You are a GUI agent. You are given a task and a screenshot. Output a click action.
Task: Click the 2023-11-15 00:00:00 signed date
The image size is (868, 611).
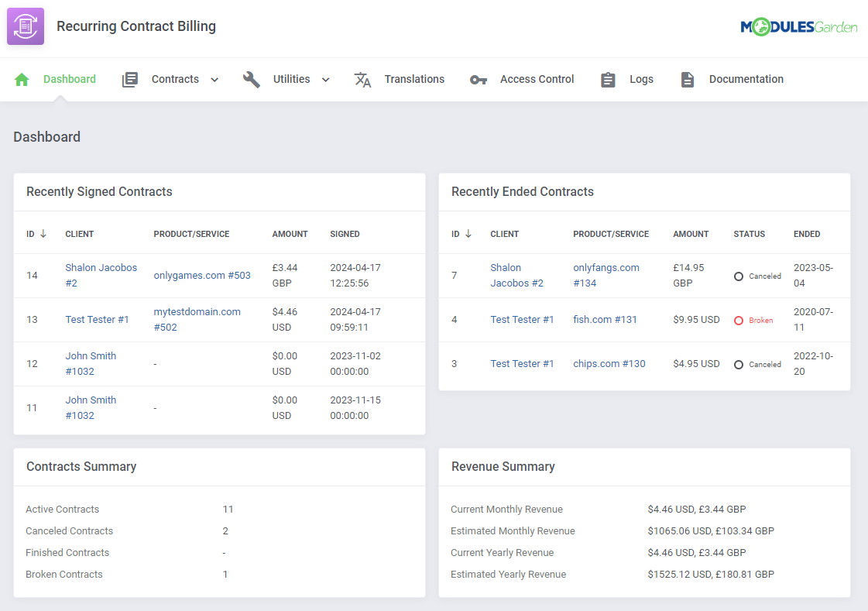(355, 408)
